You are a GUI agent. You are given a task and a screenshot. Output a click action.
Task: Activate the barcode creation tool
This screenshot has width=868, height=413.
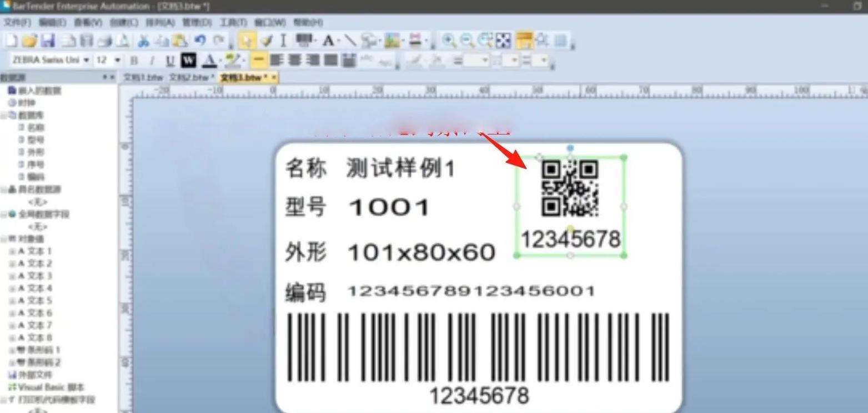(302, 41)
